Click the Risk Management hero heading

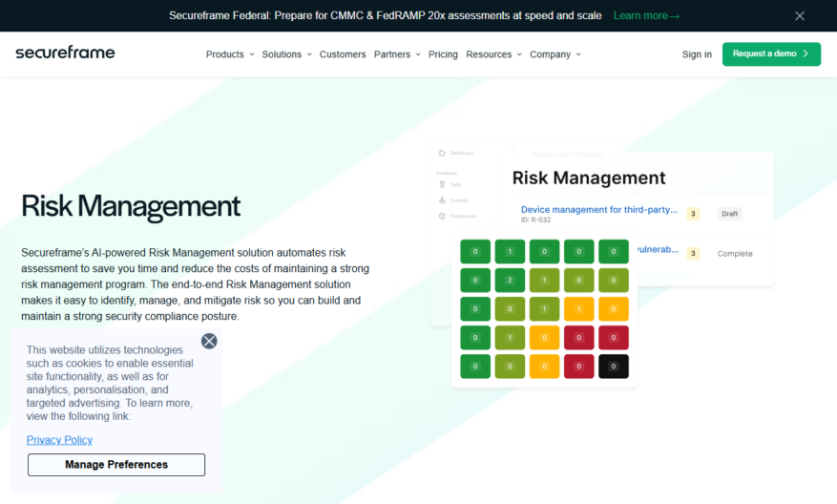click(131, 206)
